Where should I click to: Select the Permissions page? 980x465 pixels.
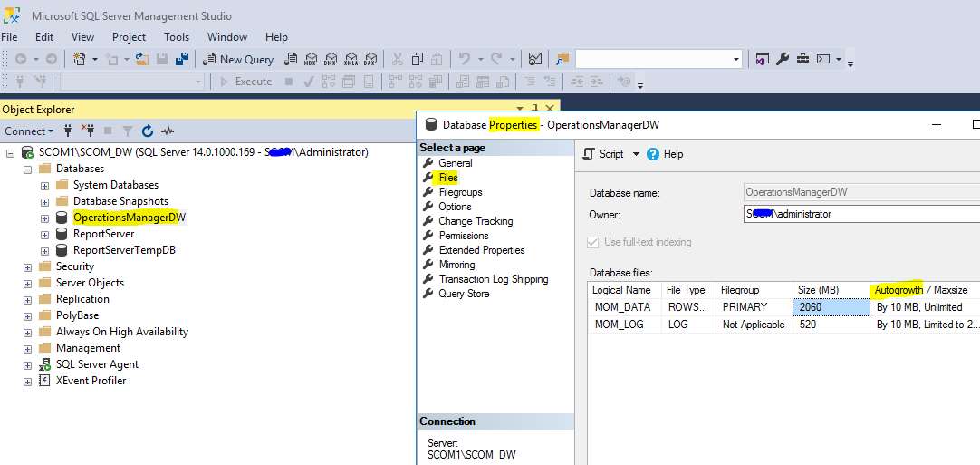pyautogui.click(x=464, y=236)
